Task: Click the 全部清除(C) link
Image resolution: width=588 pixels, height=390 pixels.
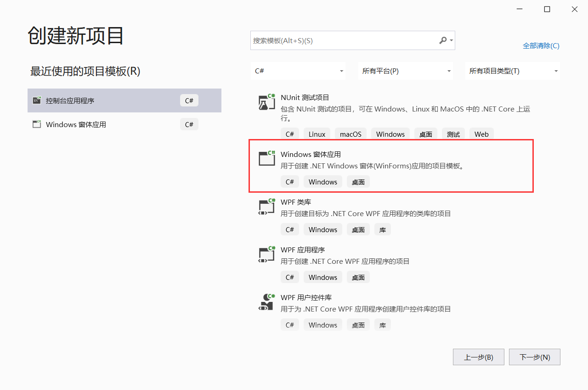Action: [x=541, y=46]
